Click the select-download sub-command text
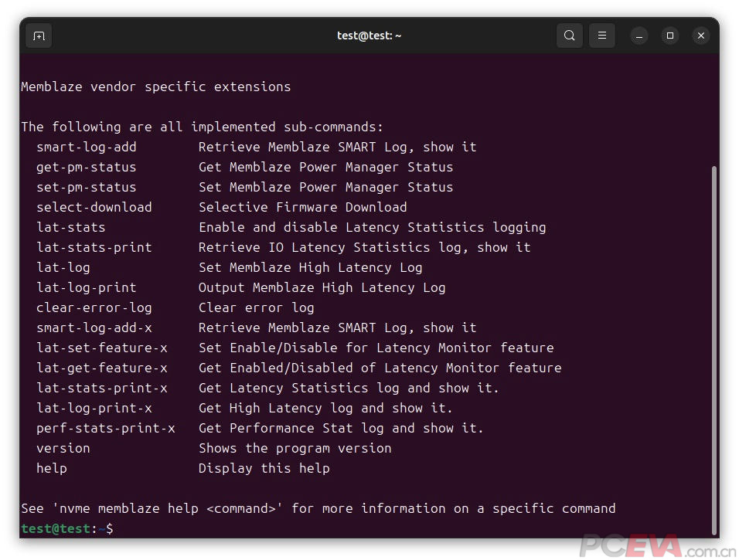739x560 pixels. click(94, 207)
